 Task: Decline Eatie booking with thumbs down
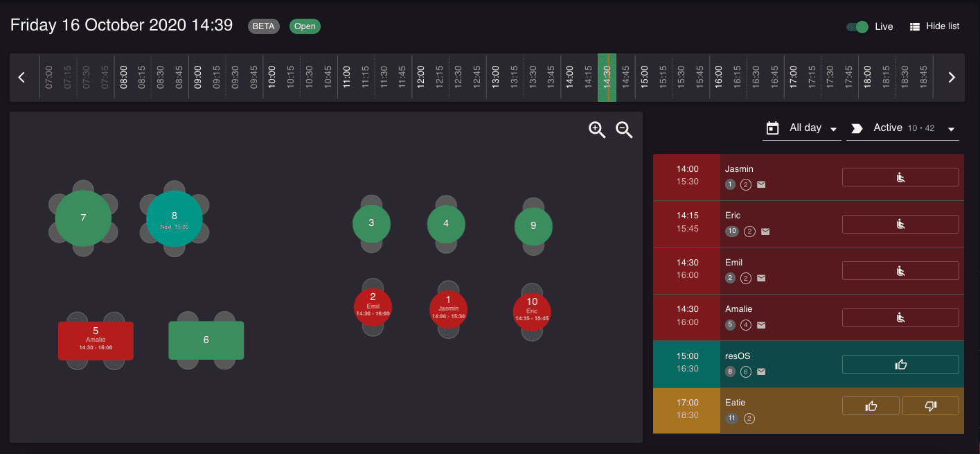pos(930,405)
